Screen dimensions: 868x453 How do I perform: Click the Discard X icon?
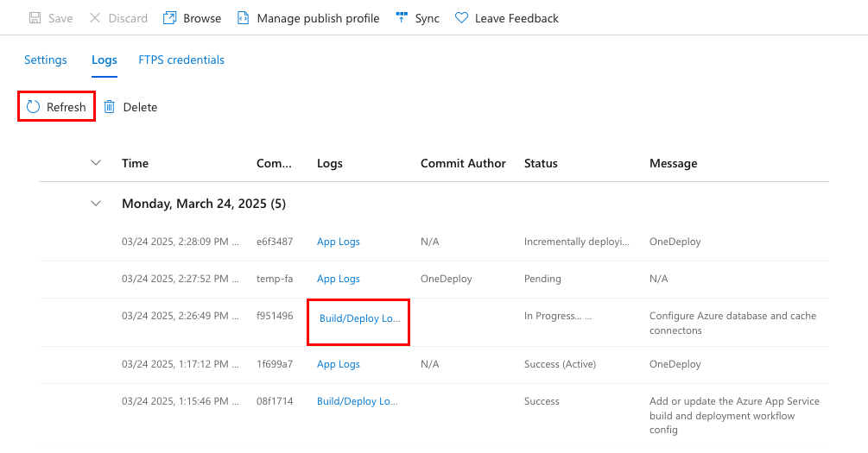click(95, 18)
